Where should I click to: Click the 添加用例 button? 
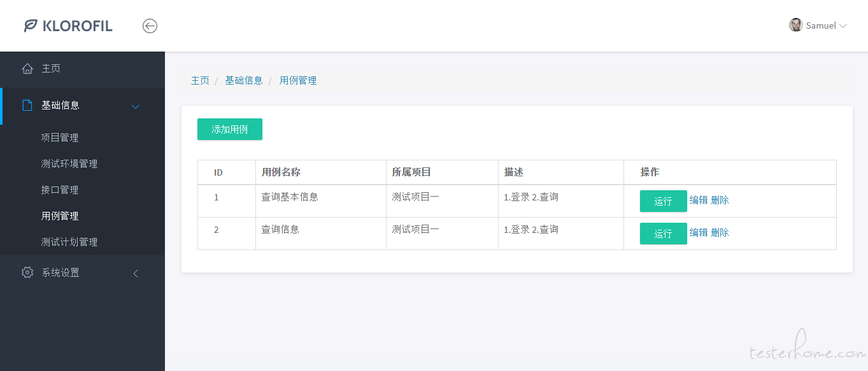pos(230,129)
